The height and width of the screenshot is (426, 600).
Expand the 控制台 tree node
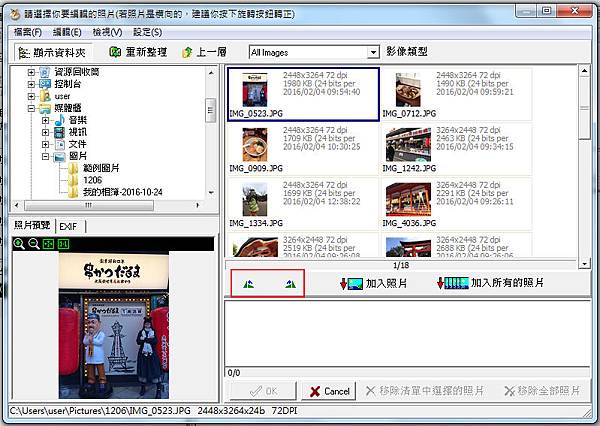(31, 84)
